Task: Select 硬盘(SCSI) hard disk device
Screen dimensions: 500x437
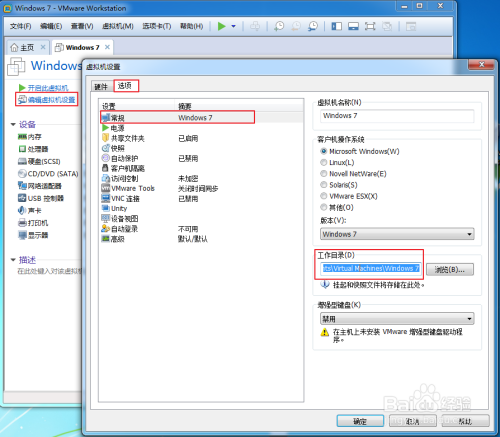Action: point(39,161)
